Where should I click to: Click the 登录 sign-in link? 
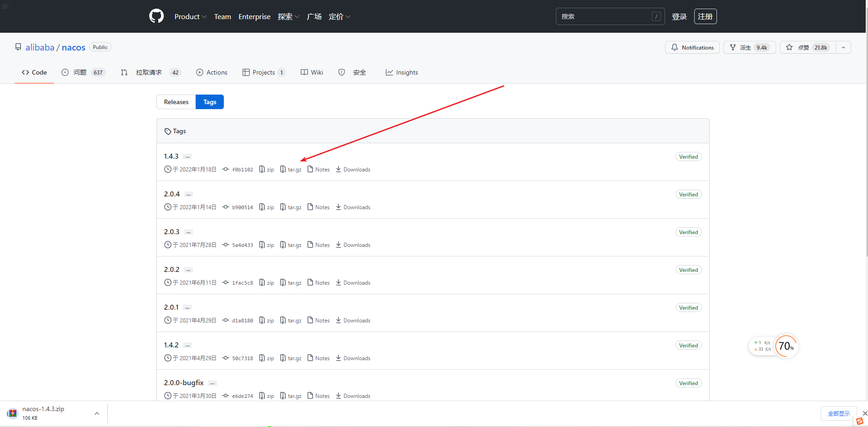pyautogui.click(x=679, y=16)
